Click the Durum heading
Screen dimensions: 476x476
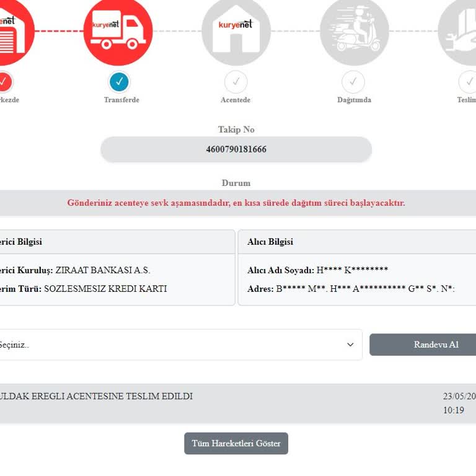click(x=236, y=183)
